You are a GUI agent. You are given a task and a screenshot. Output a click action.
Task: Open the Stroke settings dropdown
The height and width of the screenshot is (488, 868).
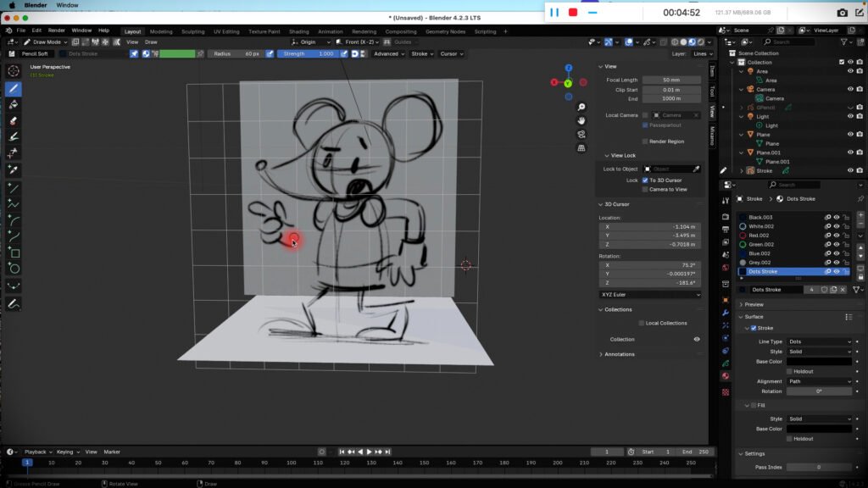click(422, 53)
